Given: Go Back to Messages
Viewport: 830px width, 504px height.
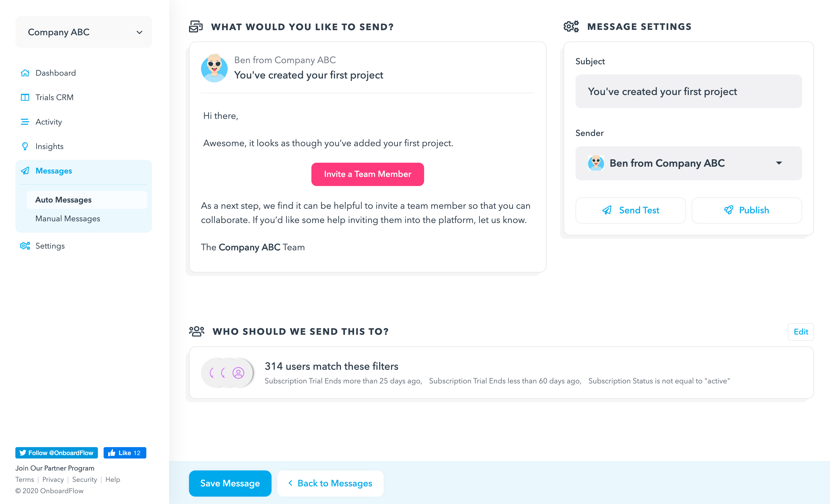Looking at the screenshot, I should coord(330,483).
